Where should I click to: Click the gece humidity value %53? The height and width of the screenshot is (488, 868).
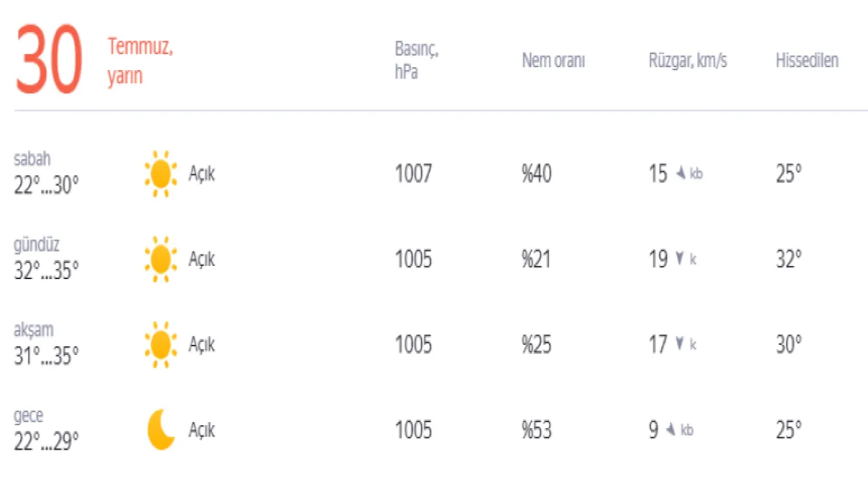pyautogui.click(x=537, y=431)
